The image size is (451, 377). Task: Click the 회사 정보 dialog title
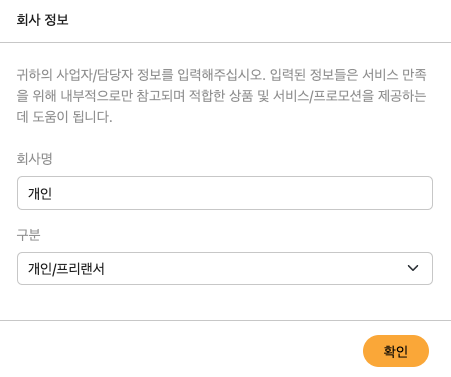point(42,20)
